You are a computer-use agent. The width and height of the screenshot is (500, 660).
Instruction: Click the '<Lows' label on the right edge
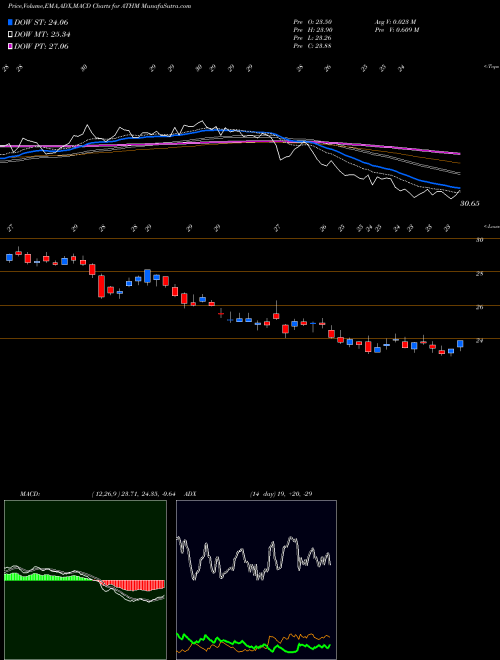(492, 226)
